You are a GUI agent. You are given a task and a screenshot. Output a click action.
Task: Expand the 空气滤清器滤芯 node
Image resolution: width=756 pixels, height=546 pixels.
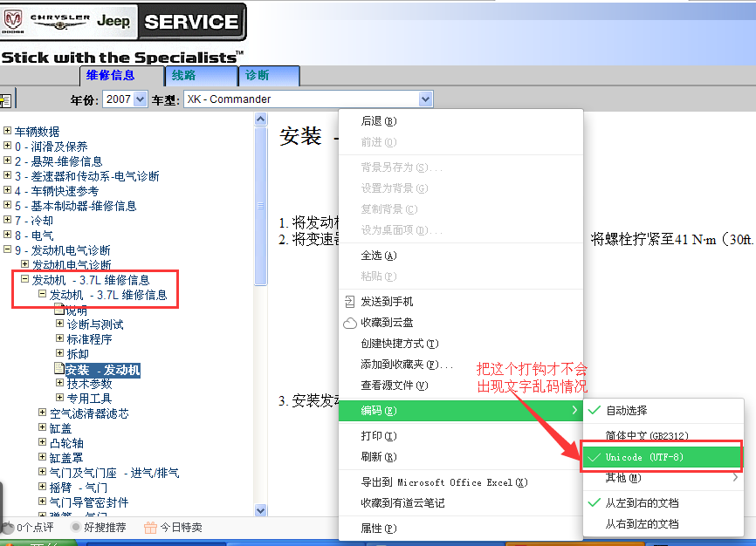pos(43,412)
